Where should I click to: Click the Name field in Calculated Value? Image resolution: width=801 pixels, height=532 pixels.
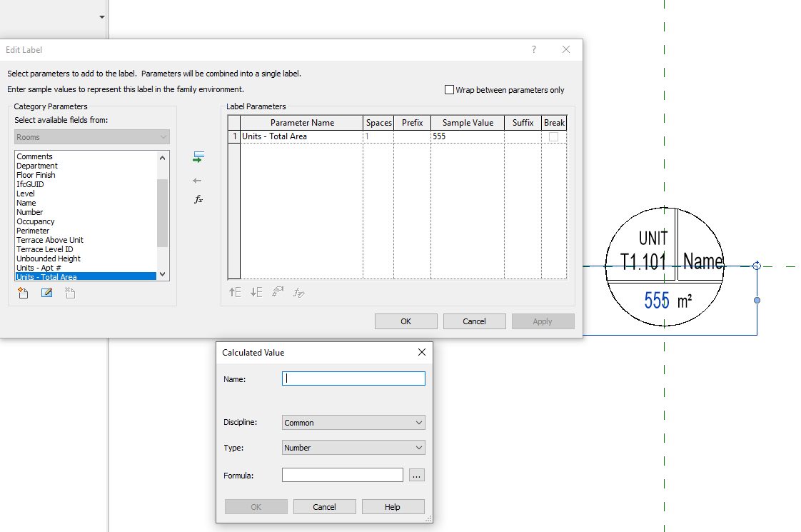click(353, 378)
